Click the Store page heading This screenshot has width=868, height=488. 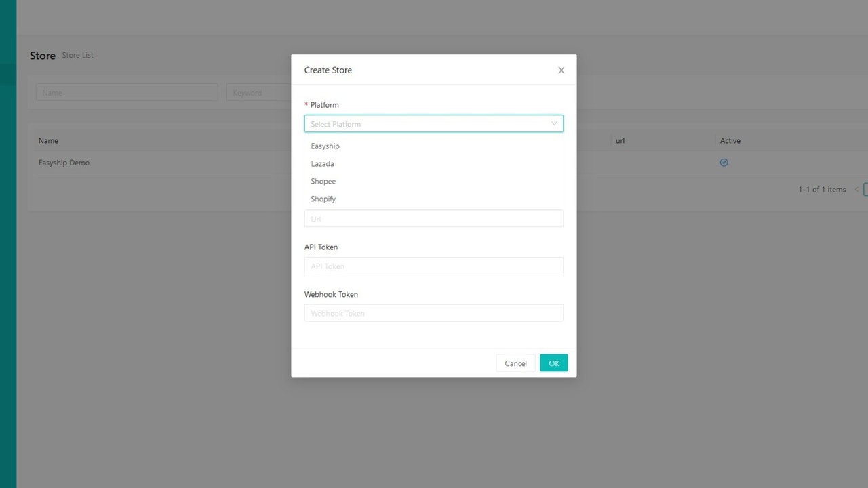pos(42,55)
